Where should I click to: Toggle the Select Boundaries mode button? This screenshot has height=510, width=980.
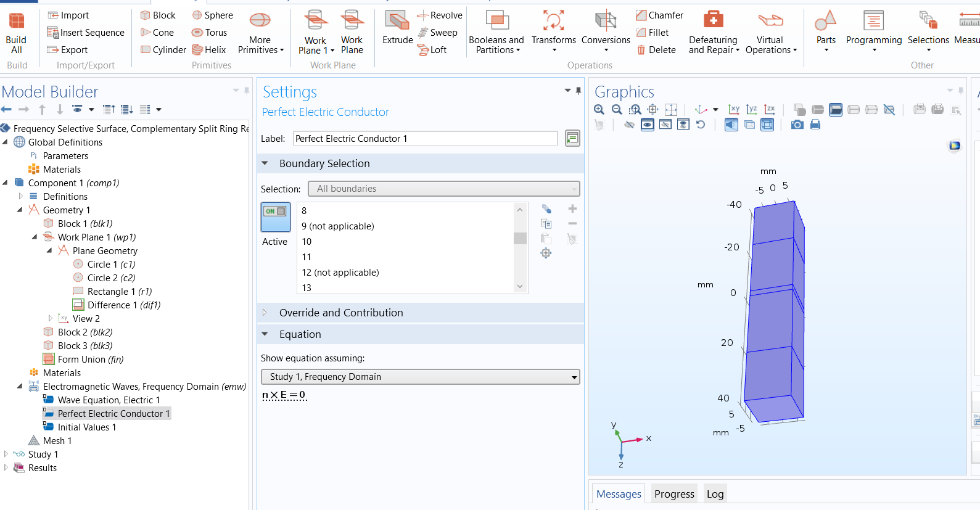click(836, 110)
